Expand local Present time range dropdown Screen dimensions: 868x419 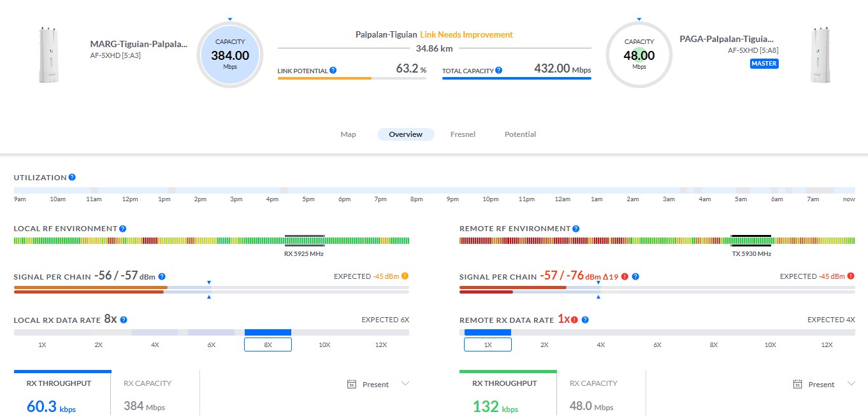405,384
